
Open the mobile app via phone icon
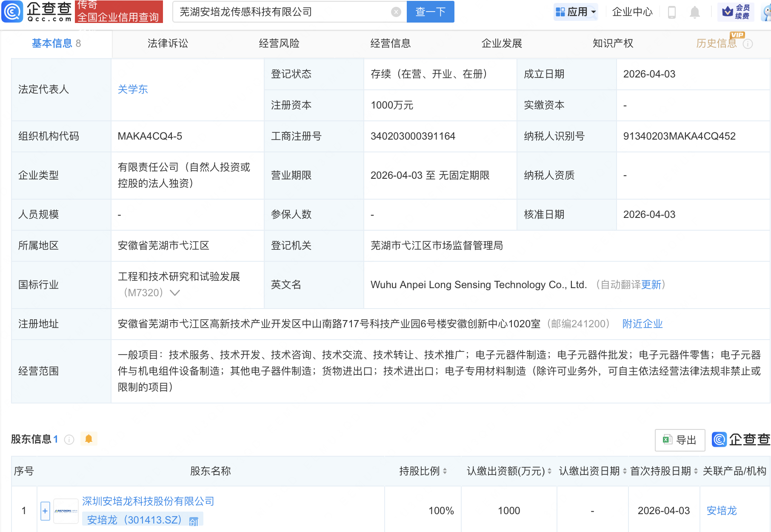[672, 12]
